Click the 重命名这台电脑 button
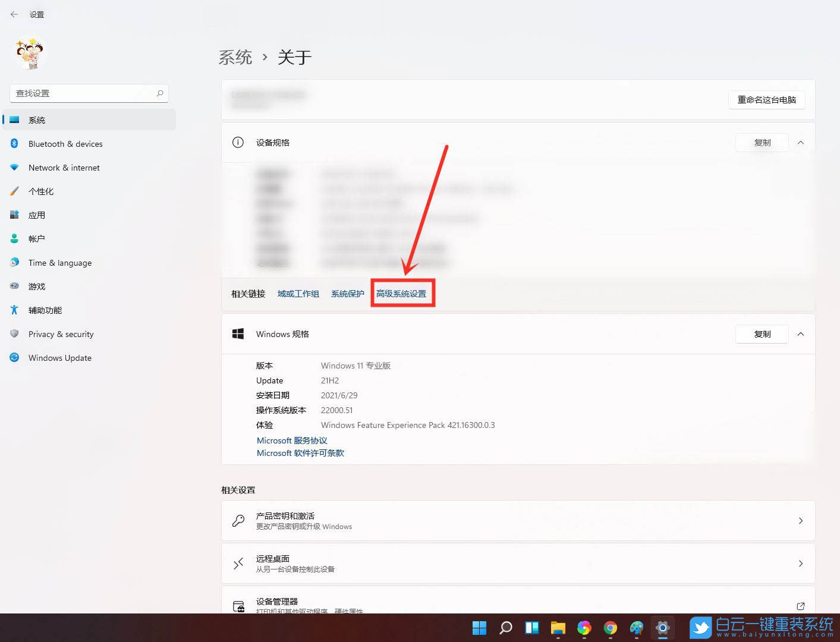This screenshot has height=642, width=840. (x=766, y=99)
